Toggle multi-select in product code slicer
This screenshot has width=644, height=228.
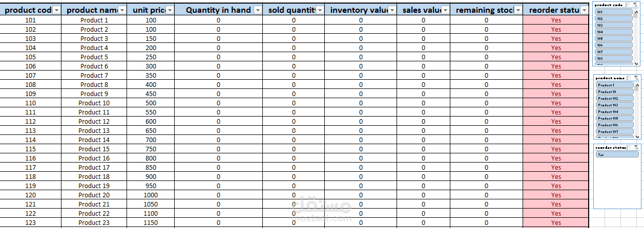point(628,4)
